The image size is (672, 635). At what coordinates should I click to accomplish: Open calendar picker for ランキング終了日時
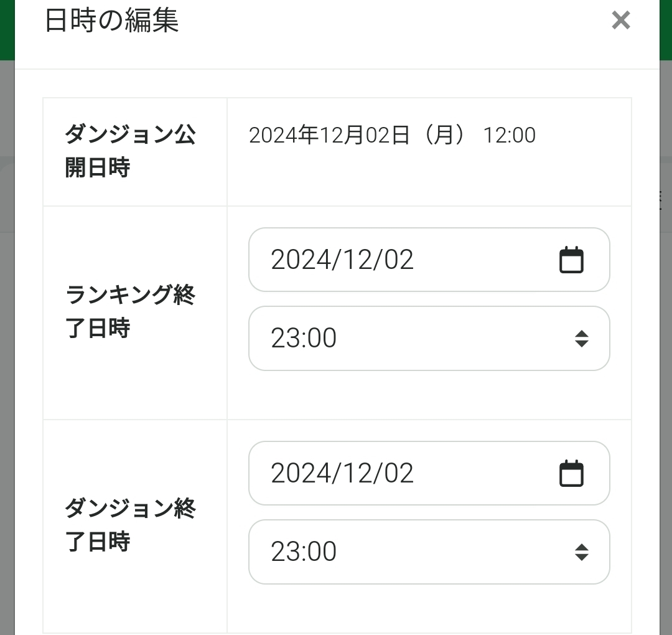click(x=571, y=260)
